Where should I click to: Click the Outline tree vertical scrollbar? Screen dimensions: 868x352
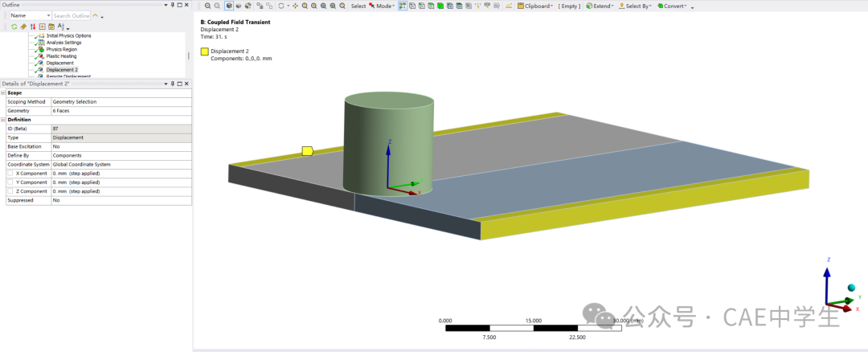pos(188,55)
